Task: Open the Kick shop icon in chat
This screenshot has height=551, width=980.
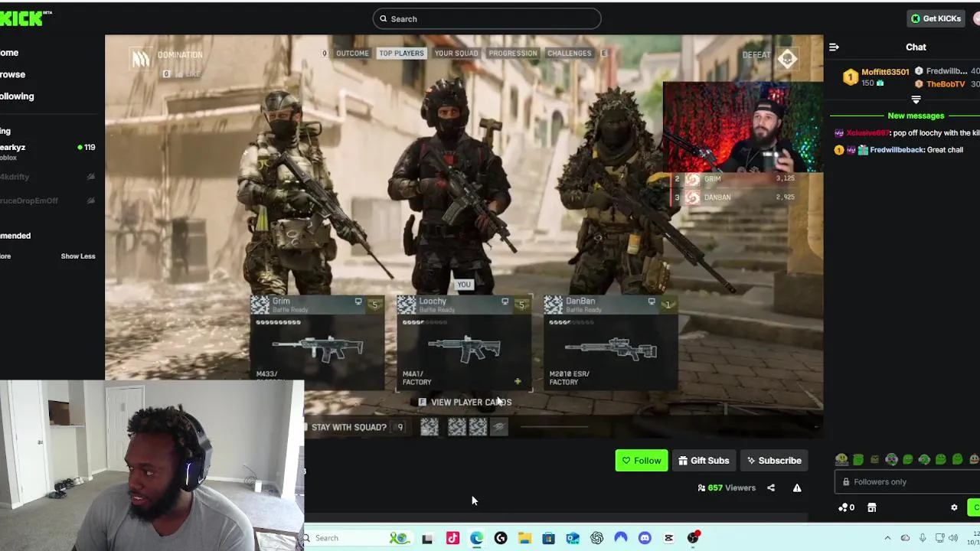Action: click(871, 507)
